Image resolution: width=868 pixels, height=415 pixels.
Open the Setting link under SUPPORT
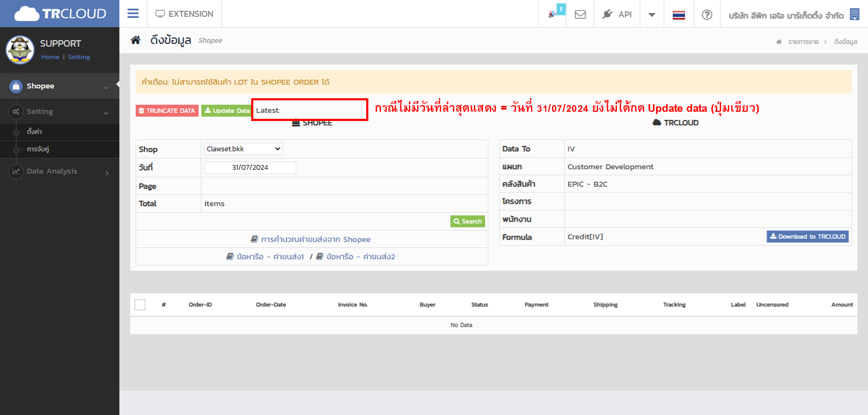(x=79, y=57)
